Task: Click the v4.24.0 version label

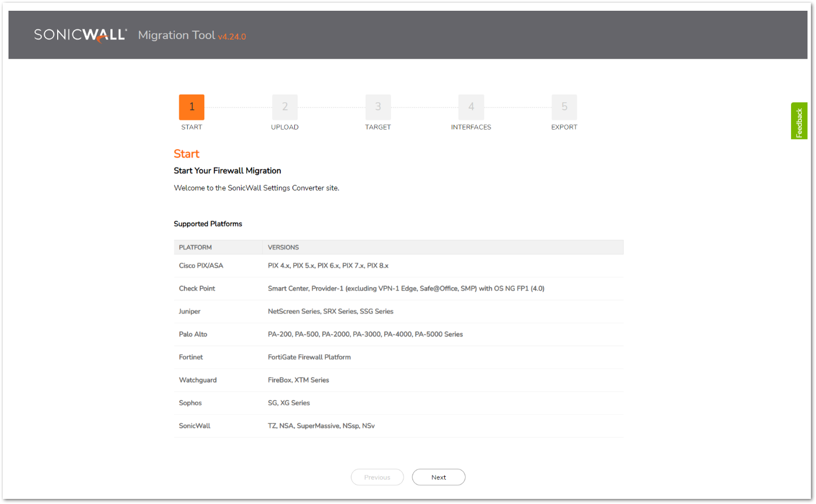Action: (232, 37)
